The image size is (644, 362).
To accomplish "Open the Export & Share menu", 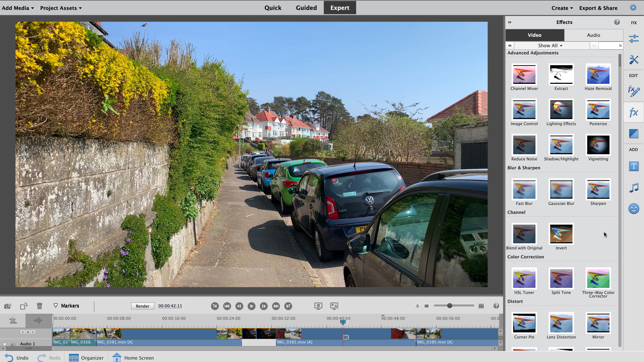I will [x=598, y=8].
